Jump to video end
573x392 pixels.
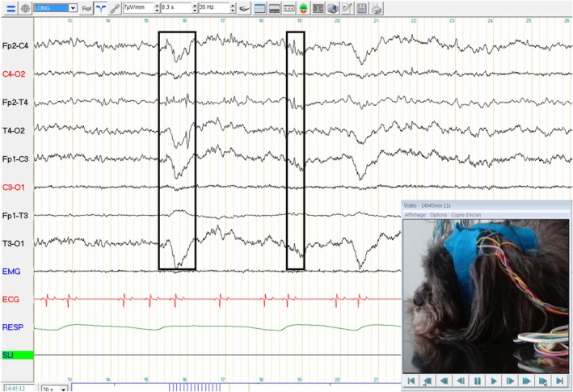(x=559, y=381)
